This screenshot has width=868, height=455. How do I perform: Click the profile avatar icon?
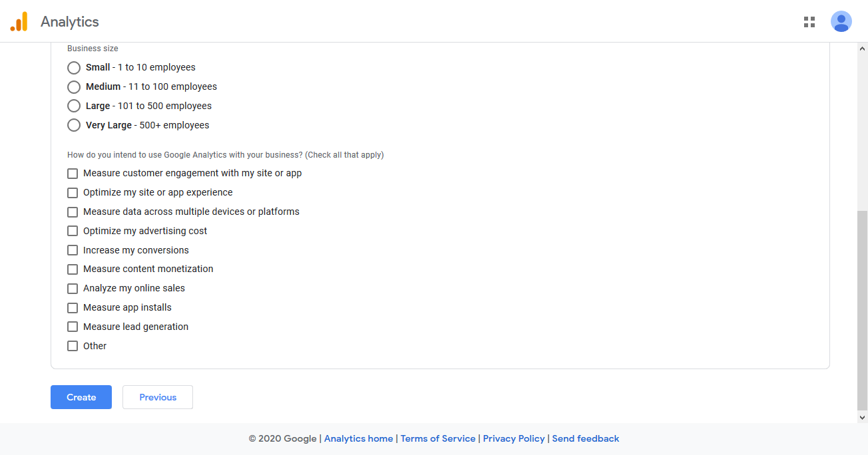[841, 21]
